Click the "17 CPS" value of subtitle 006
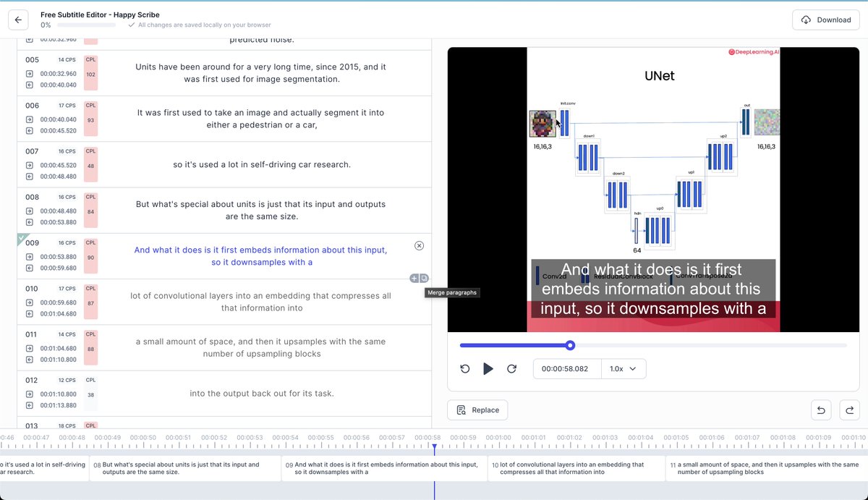The width and height of the screenshot is (868, 500). 67,106
